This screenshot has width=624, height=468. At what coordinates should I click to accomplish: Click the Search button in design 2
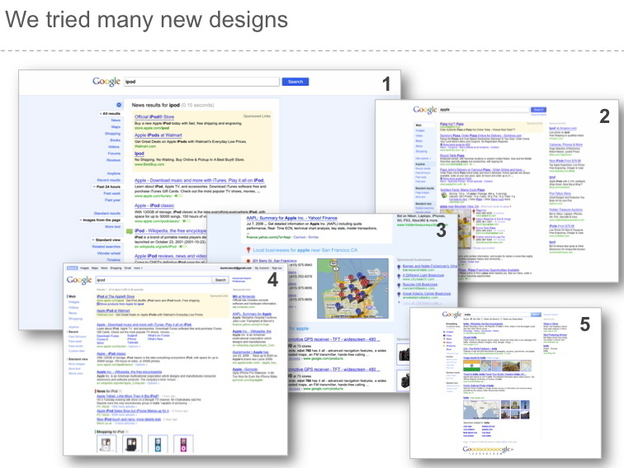click(x=538, y=109)
